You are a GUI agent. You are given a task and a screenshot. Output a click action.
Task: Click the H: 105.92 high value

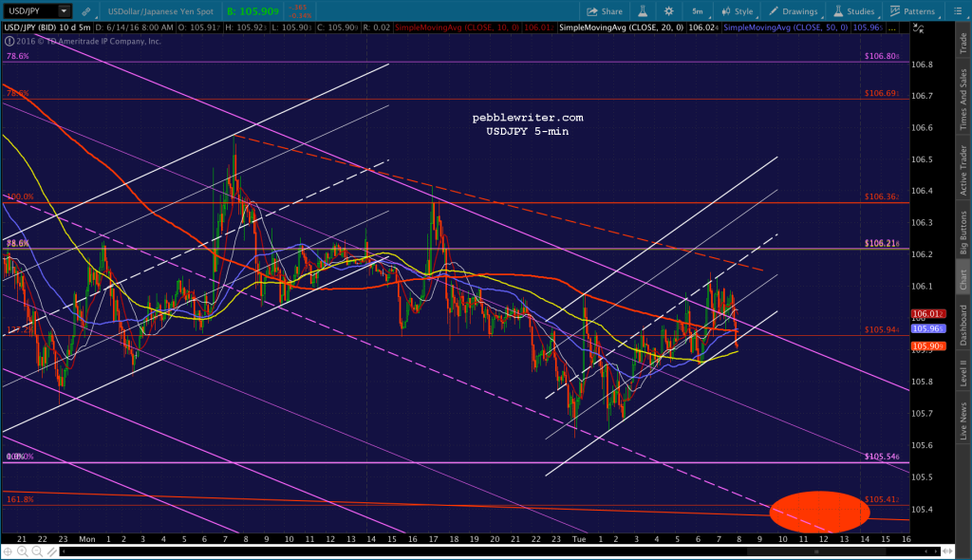[244, 28]
